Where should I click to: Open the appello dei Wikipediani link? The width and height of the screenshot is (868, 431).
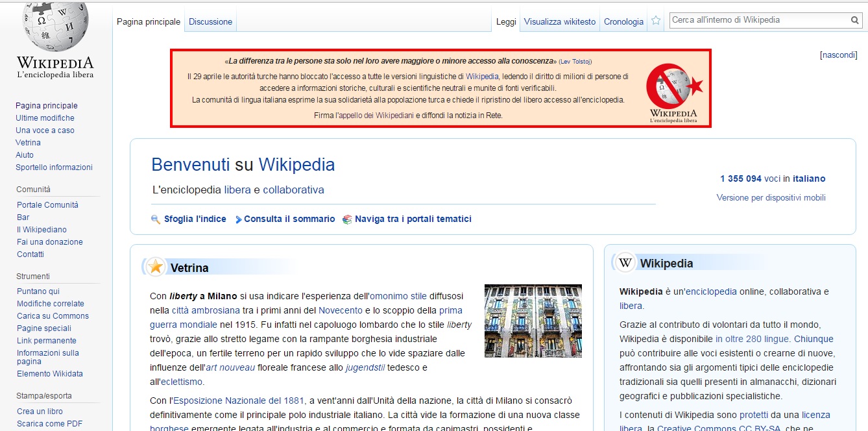coord(376,116)
